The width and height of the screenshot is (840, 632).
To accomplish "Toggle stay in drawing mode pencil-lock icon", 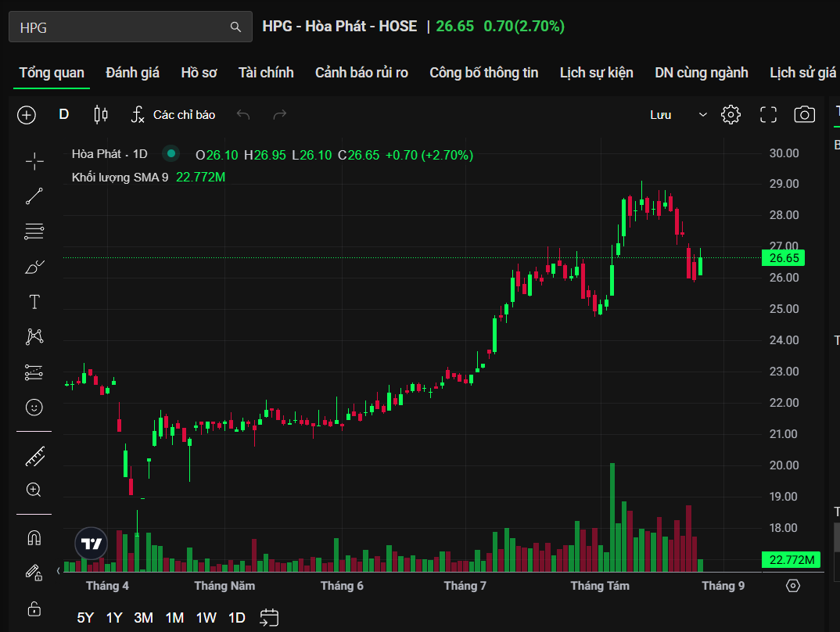I will tap(34, 573).
